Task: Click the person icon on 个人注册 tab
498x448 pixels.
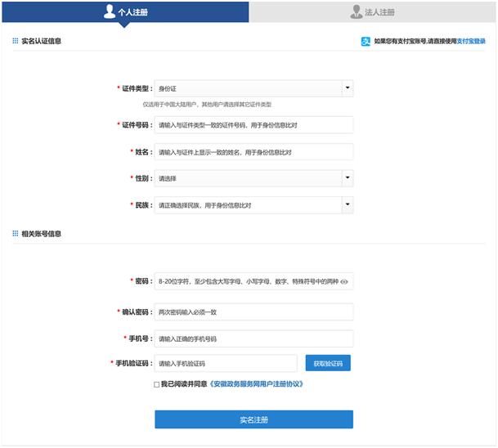Action: click(x=110, y=11)
